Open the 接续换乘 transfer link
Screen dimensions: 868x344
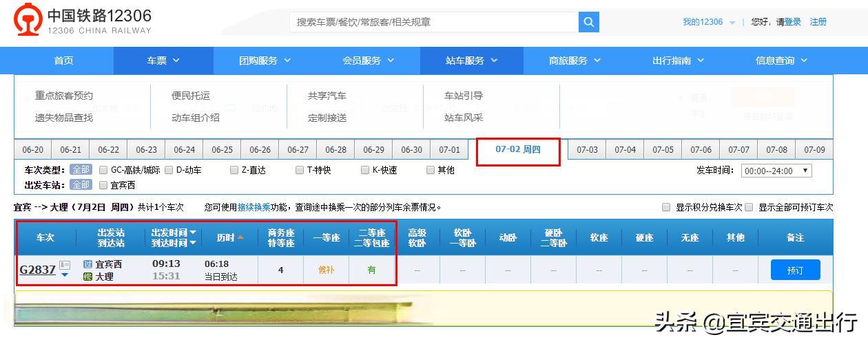254,207
